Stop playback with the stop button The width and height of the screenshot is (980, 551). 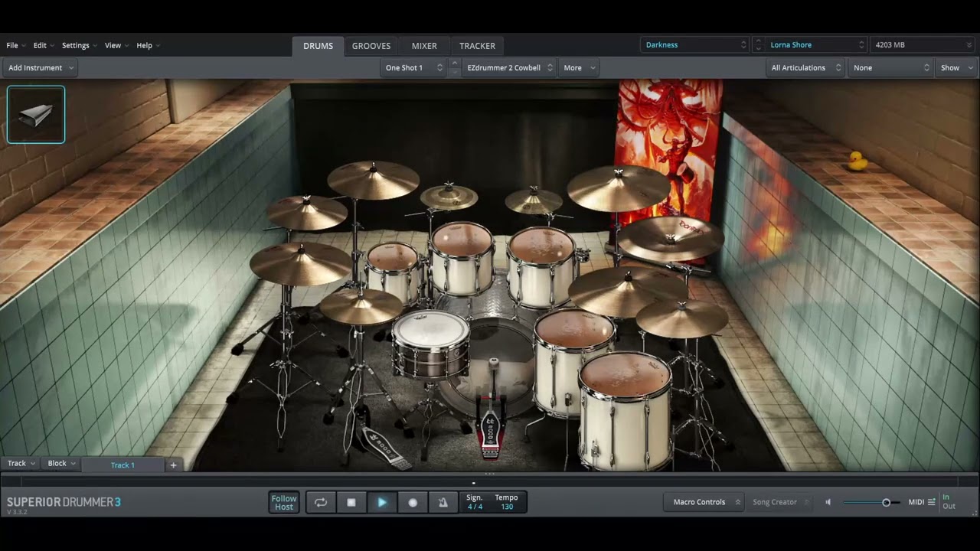click(351, 502)
